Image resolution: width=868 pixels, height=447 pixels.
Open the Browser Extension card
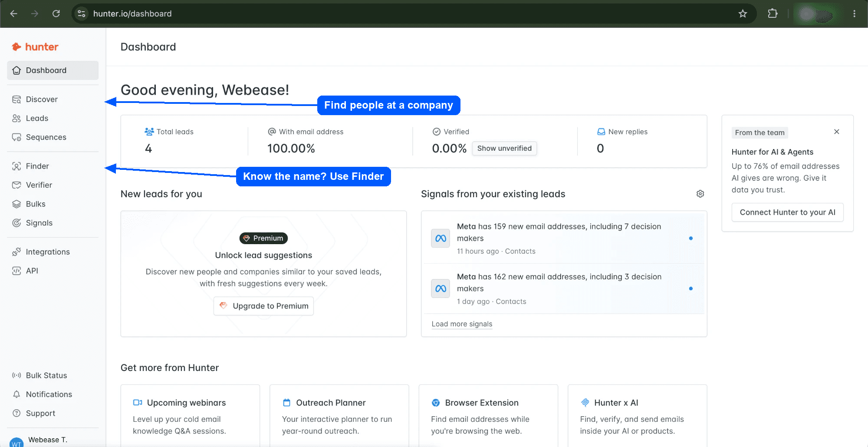[488, 416]
